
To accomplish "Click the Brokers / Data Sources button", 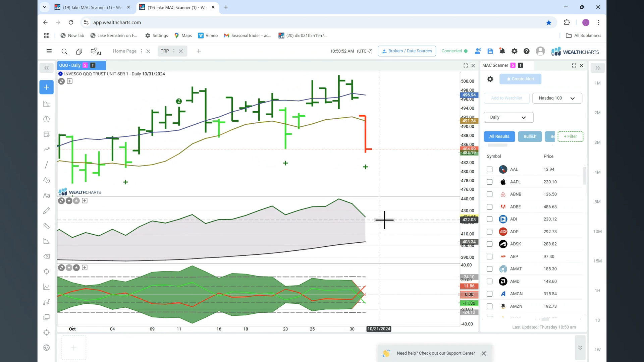I will [x=407, y=51].
